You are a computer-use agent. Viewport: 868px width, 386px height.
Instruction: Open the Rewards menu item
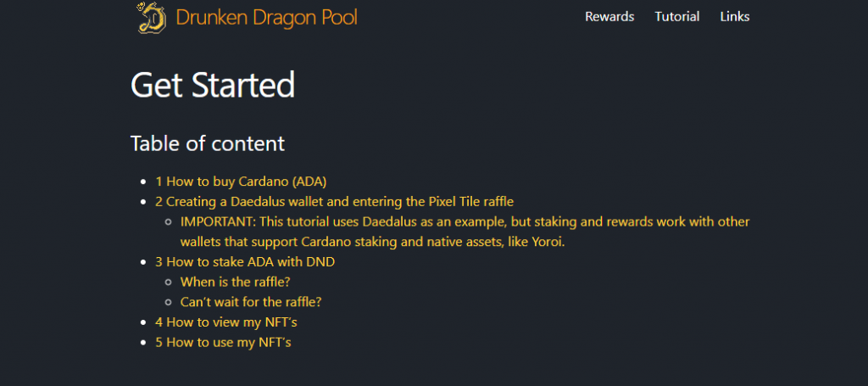[609, 17]
